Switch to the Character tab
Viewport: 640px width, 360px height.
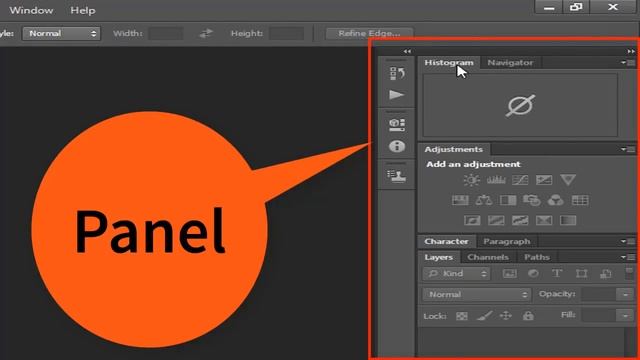(x=446, y=241)
